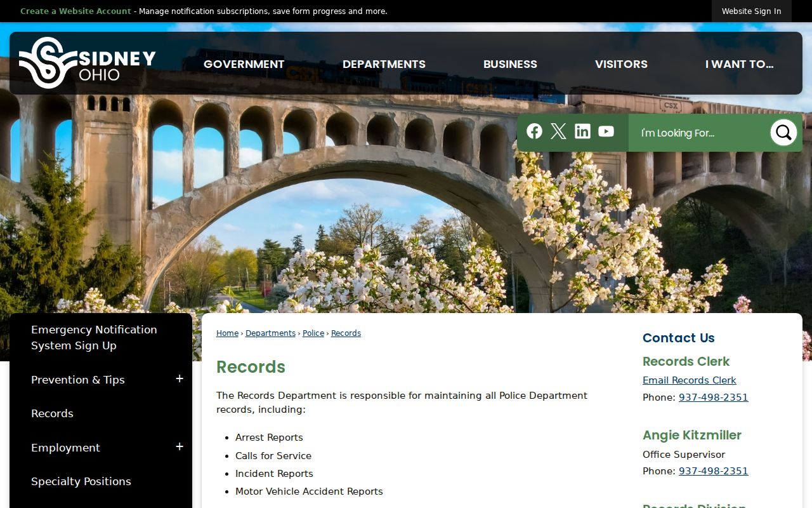The image size is (812, 508).
Task: Open the Sidney Facebook page icon
Action: 534,131
